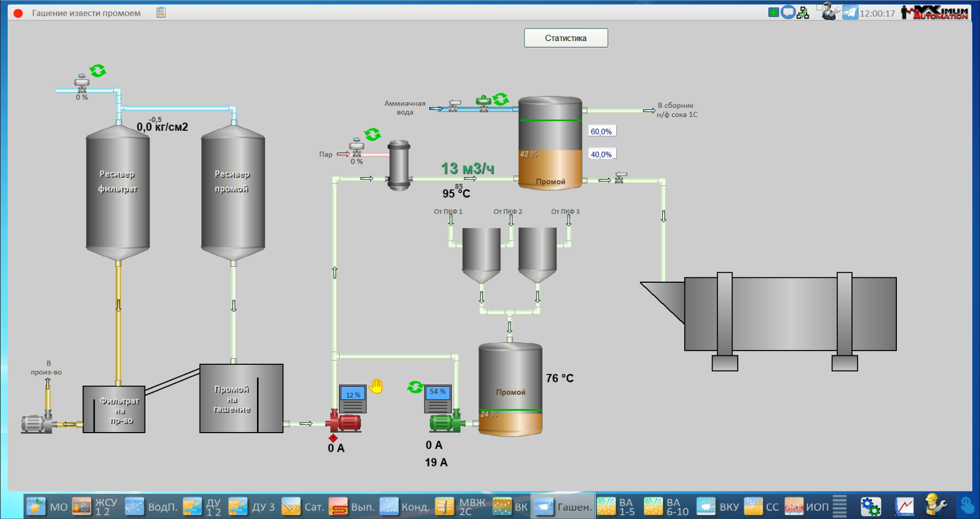Screen dimensions: 980x519
Task: Switch to the ВКУ screen tab
Action: point(717,507)
